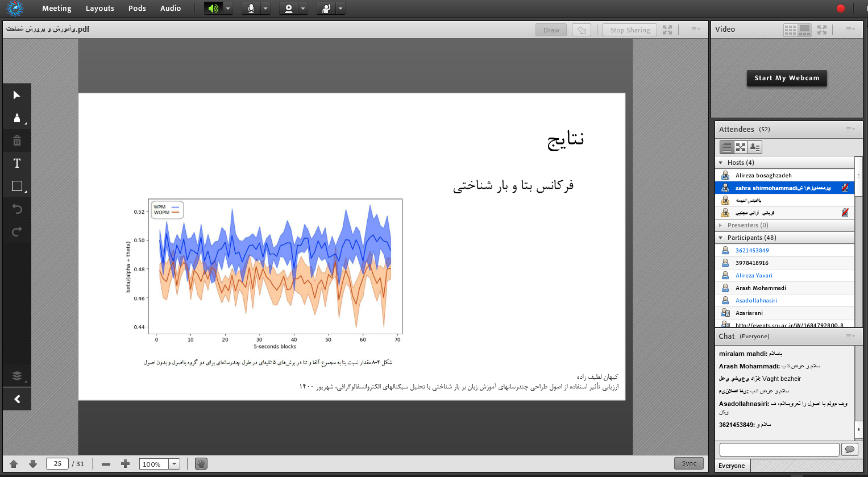Image resolution: width=868 pixels, height=477 pixels.
Task: Open webcam options dropdown arrow
Action: (x=303, y=9)
